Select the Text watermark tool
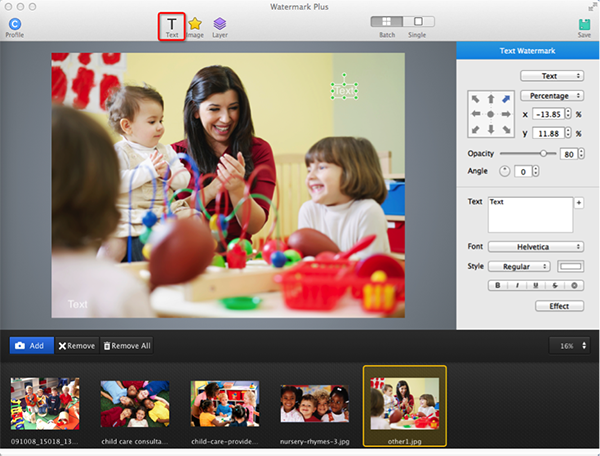 tap(171, 23)
